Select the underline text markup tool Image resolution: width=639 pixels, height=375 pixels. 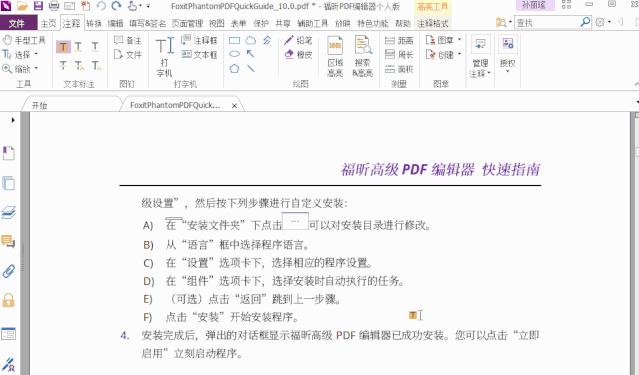point(95,46)
